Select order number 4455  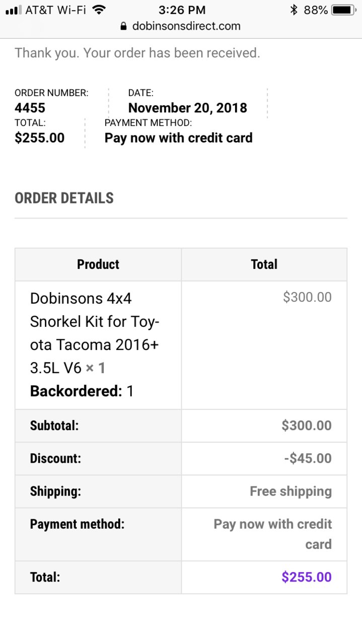tap(30, 108)
